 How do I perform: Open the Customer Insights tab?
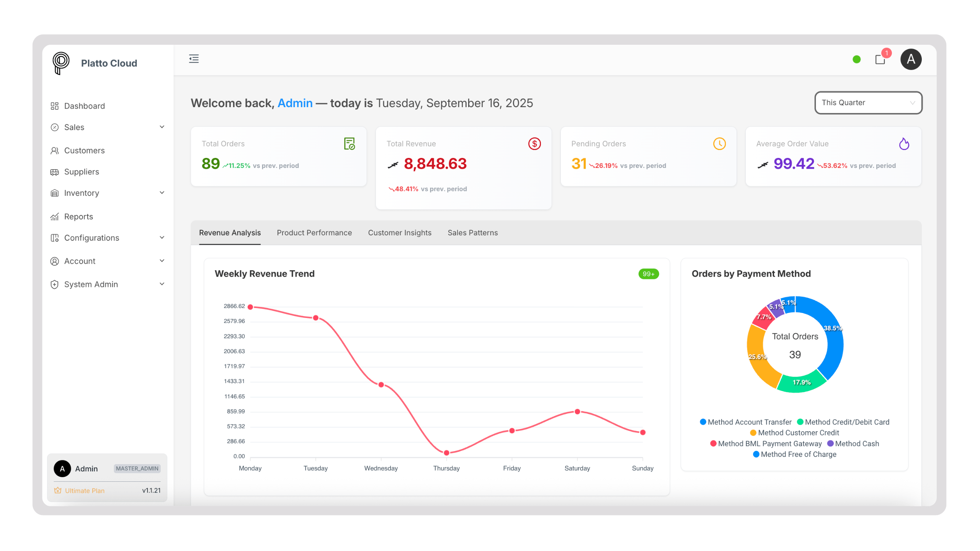coord(399,233)
